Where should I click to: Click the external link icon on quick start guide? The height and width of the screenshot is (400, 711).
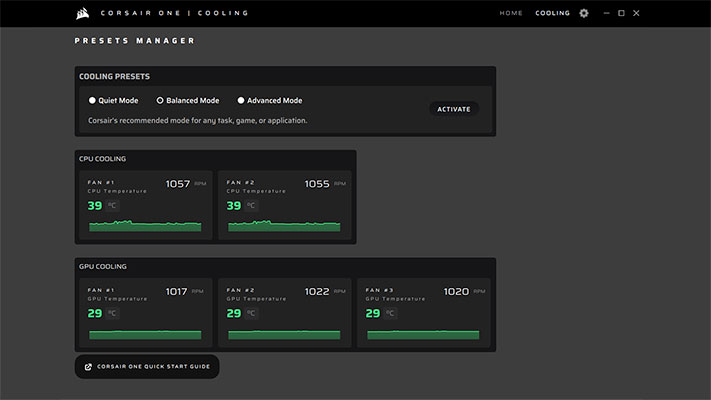click(x=88, y=367)
